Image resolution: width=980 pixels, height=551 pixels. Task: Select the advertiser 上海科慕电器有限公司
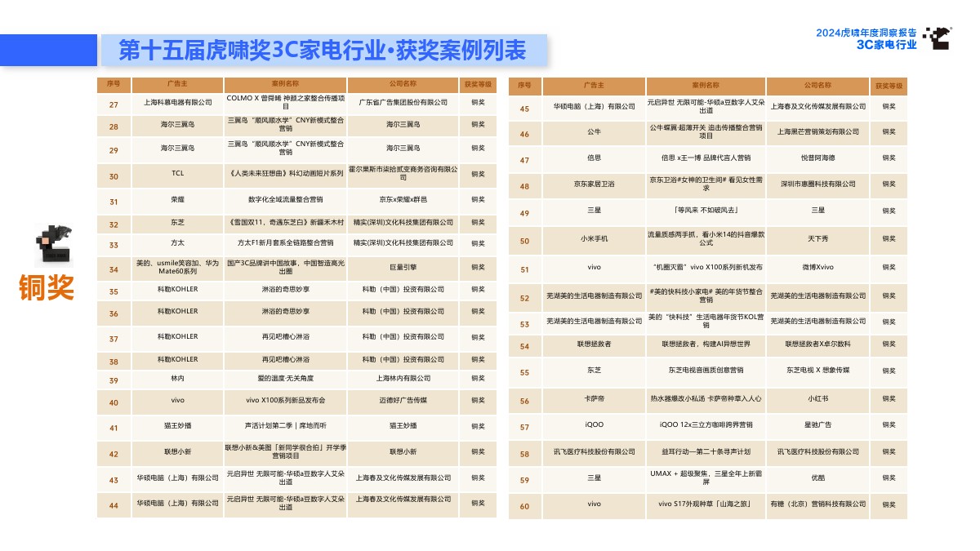[x=177, y=103]
